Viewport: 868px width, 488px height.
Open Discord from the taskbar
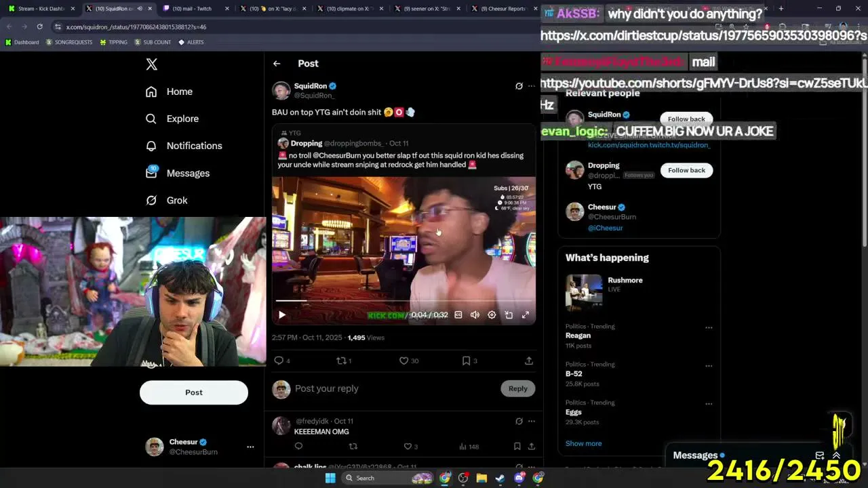click(519, 478)
